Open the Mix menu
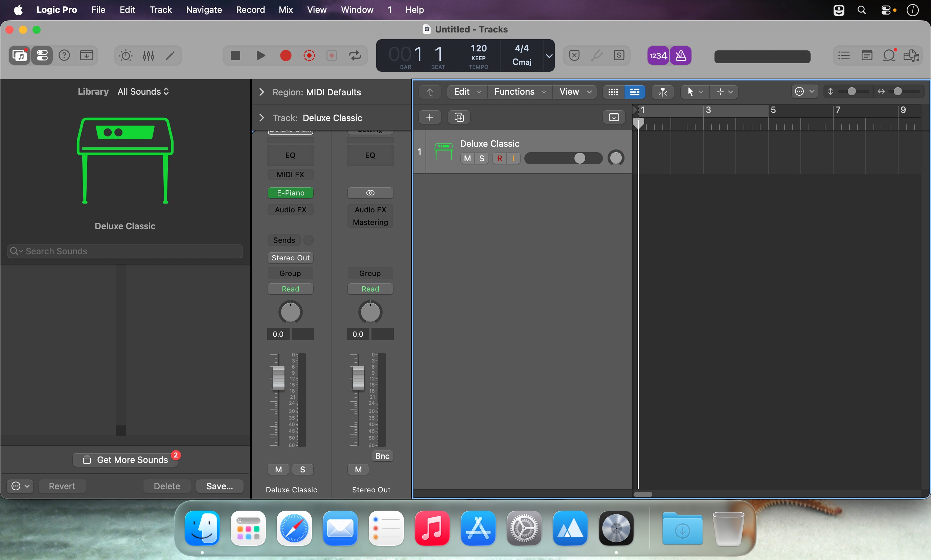Screen dimensions: 931x560 click(x=286, y=10)
